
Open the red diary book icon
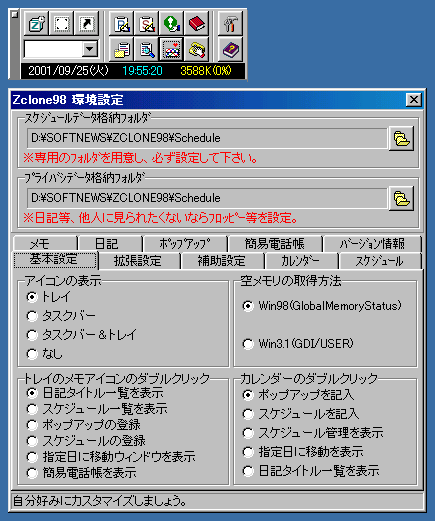click(197, 23)
